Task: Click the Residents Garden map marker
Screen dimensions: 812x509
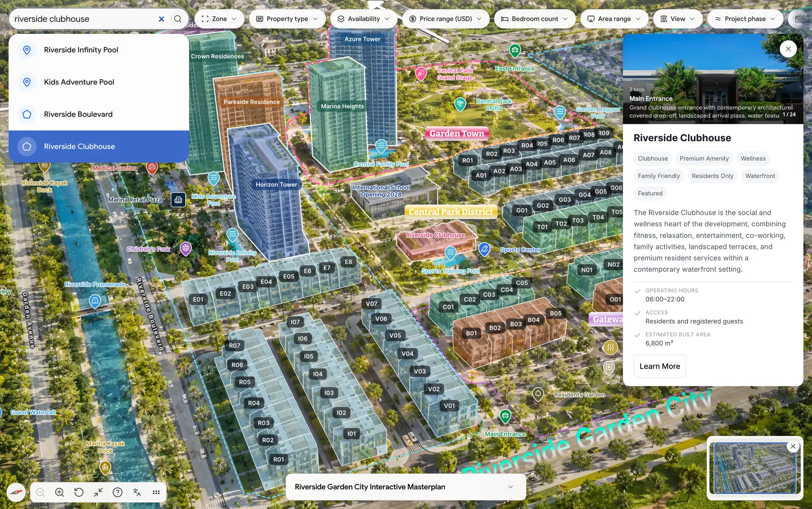Action: point(538,394)
